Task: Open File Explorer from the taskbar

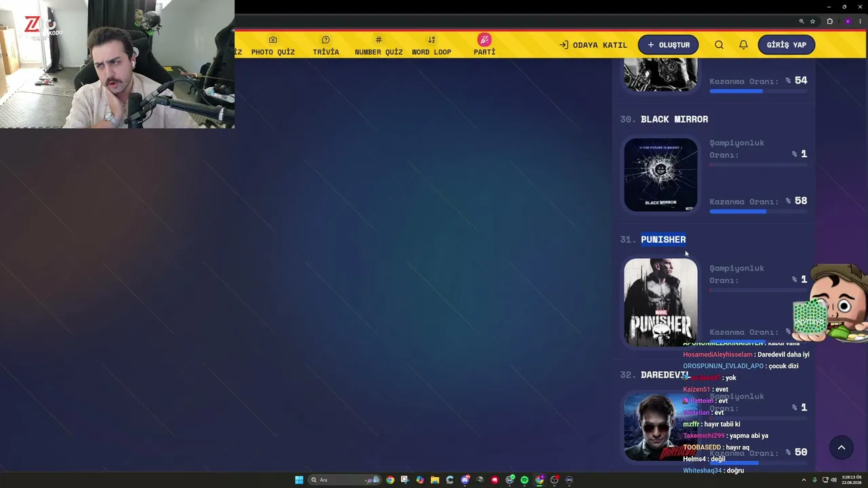Action: point(435,480)
